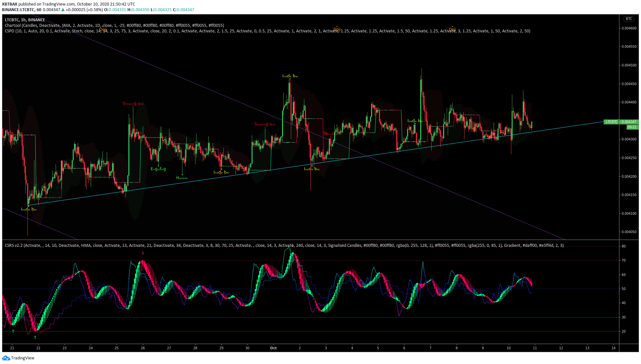Click the O:0.004331 open value in header

coord(115,10)
